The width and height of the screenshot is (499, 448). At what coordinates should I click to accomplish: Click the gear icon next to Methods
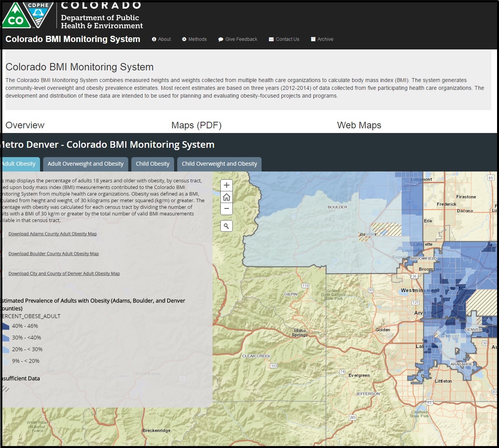(x=184, y=39)
